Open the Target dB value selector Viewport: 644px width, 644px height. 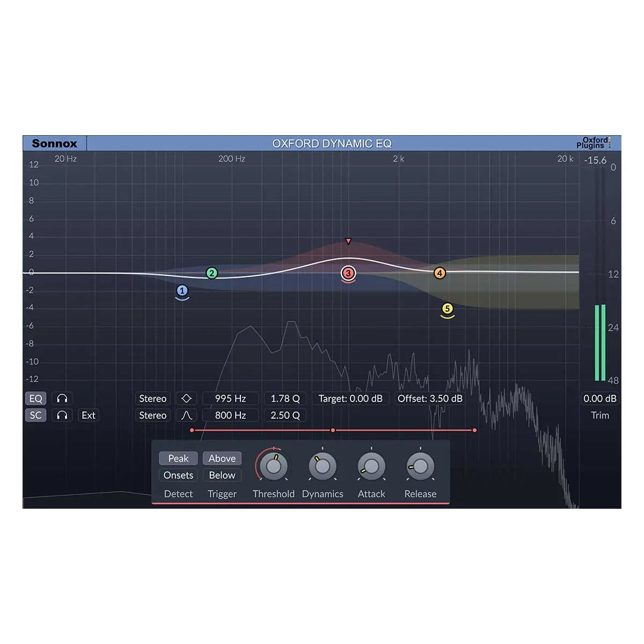click(350, 398)
